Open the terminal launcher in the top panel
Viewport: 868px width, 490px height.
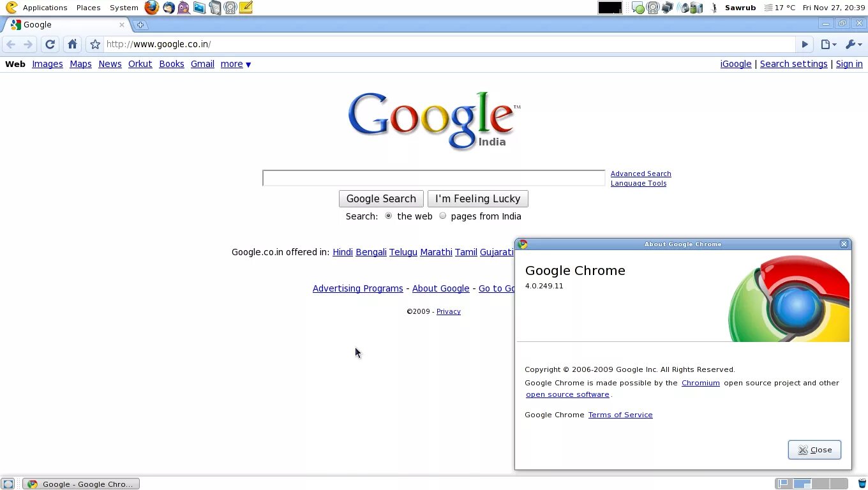point(200,8)
